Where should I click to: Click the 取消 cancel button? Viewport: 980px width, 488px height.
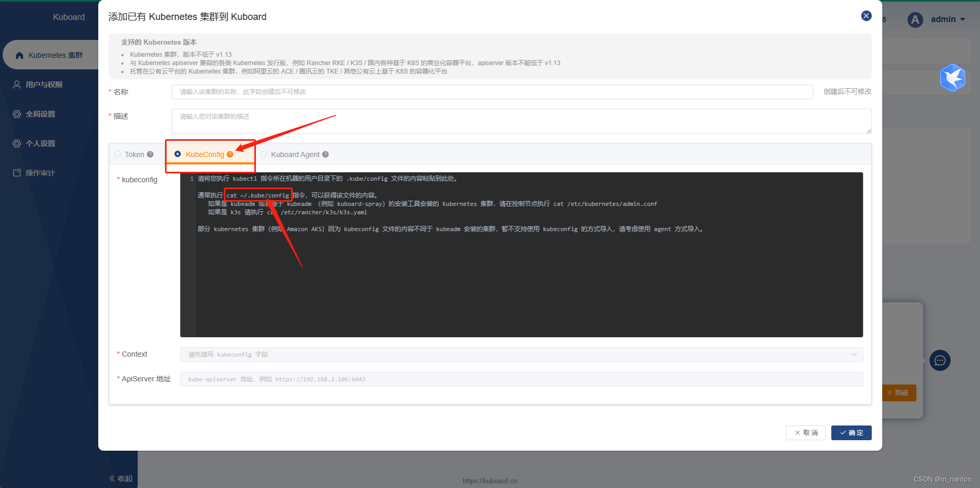(x=806, y=433)
